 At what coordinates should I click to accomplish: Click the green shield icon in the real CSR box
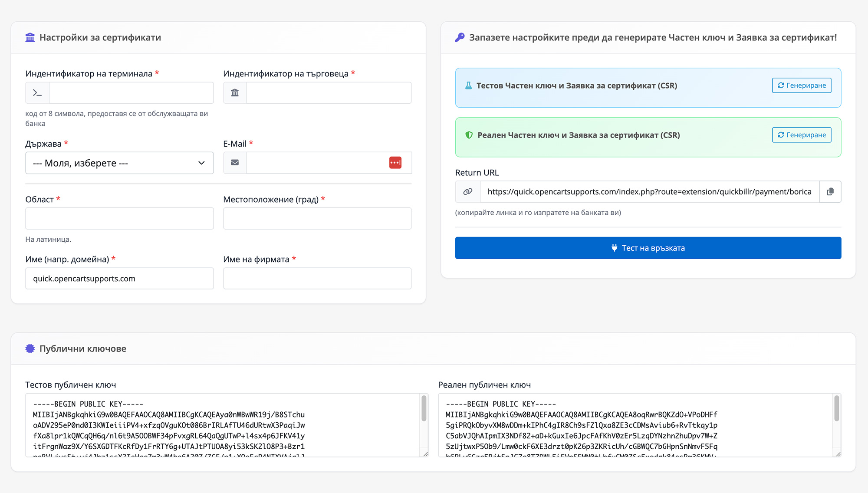(469, 135)
